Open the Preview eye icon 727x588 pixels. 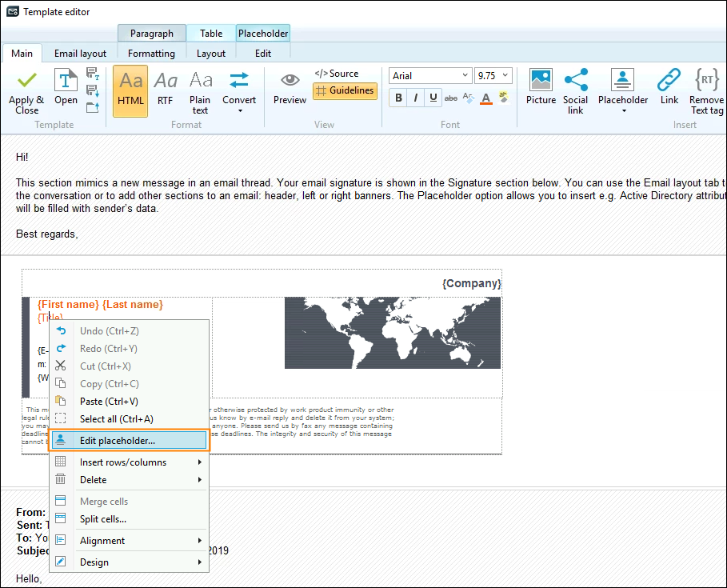290,80
